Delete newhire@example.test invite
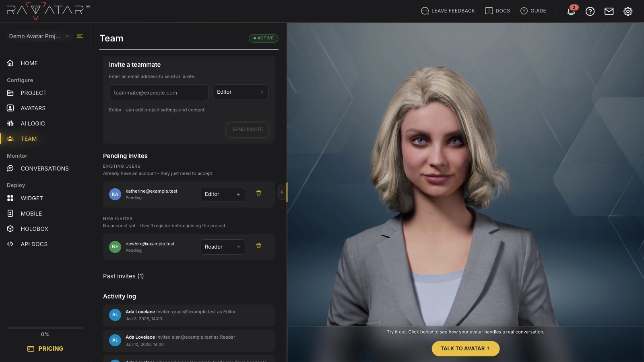The width and height of the screenshot is (644, 362). [x=259, y=246]
